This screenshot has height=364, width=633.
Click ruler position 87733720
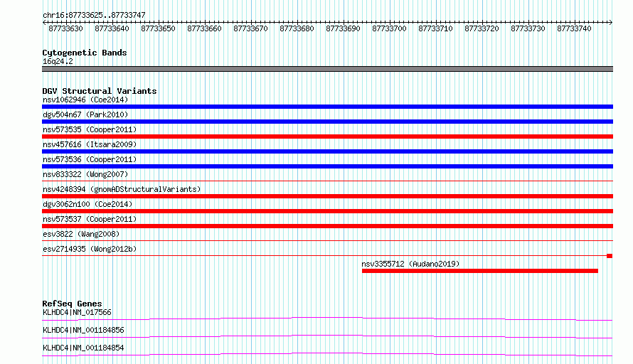[x=482, y=28]
